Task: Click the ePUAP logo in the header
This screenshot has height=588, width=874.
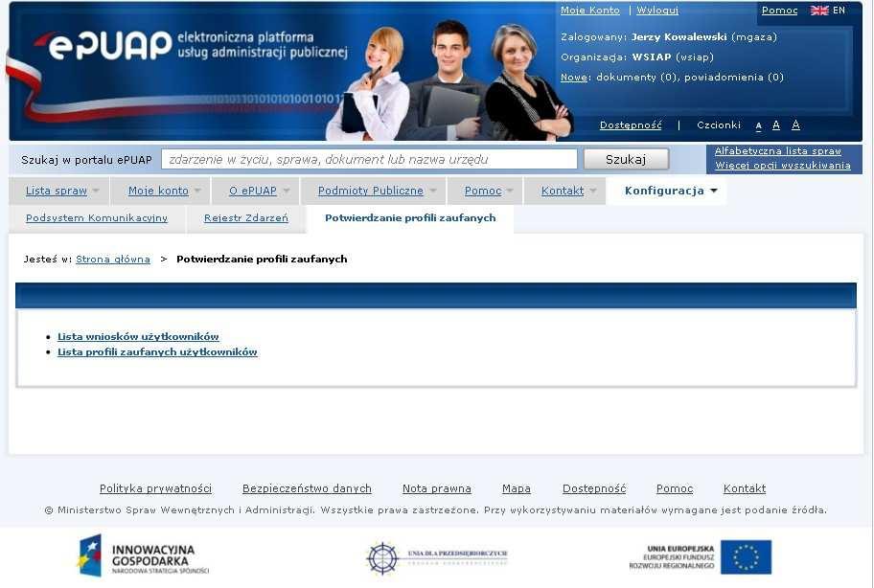Action: (x=103, y=45)
